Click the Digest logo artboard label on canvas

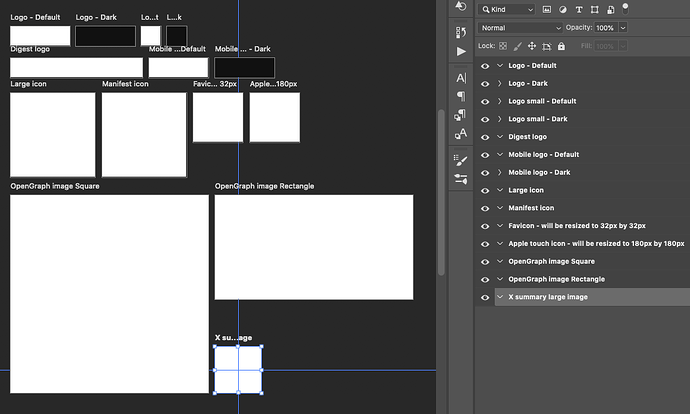[30, 49]
